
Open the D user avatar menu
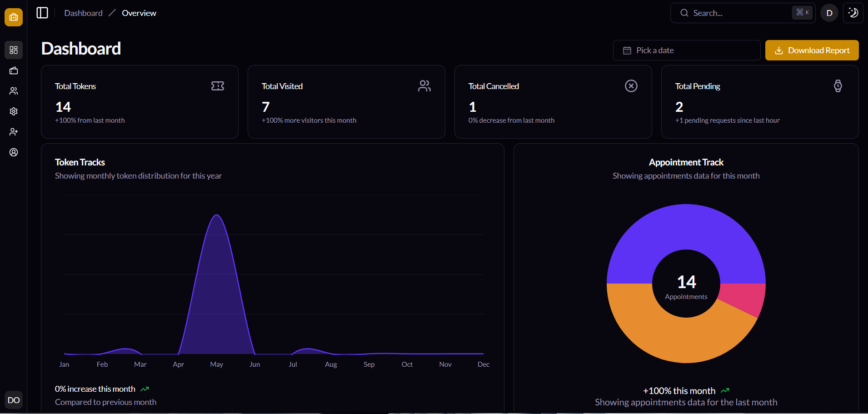coord(829,13)
